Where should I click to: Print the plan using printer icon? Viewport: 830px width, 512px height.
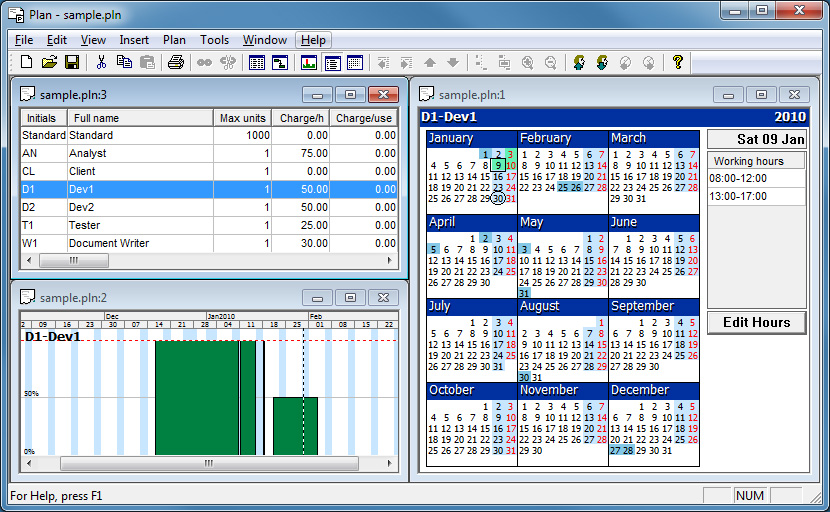176,62
